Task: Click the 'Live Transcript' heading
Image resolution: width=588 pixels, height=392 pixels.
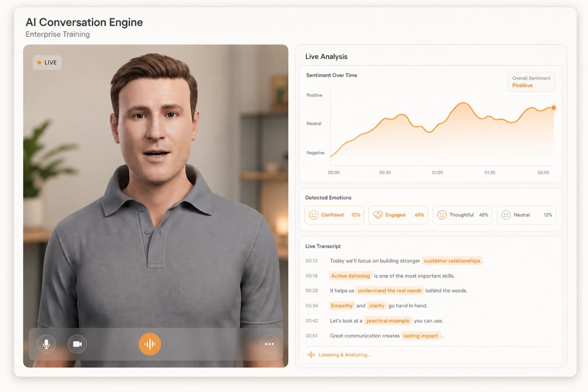Action: pos(323,246)
